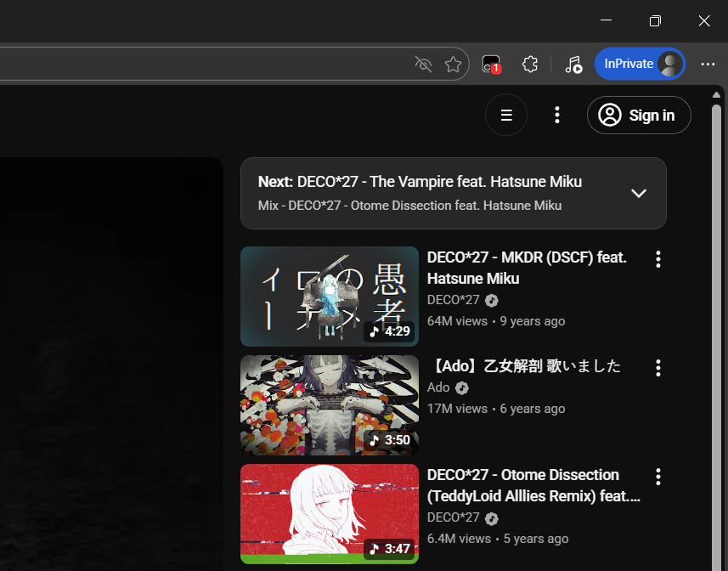The image size is (728, 571).
Task: Open Otome Dissection (TeddyLoid Alllies Remix) title
Action: click(x=533, y=485)
